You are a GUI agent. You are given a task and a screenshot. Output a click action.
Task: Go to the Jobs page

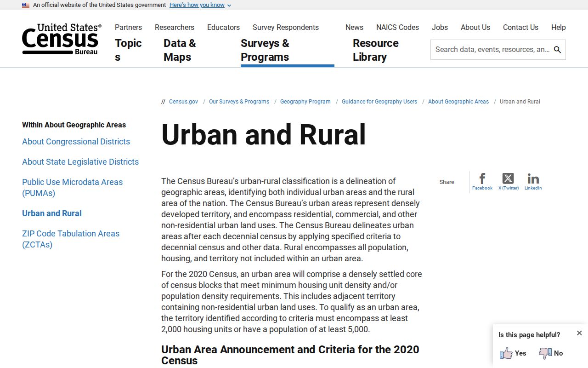(440, 28)
